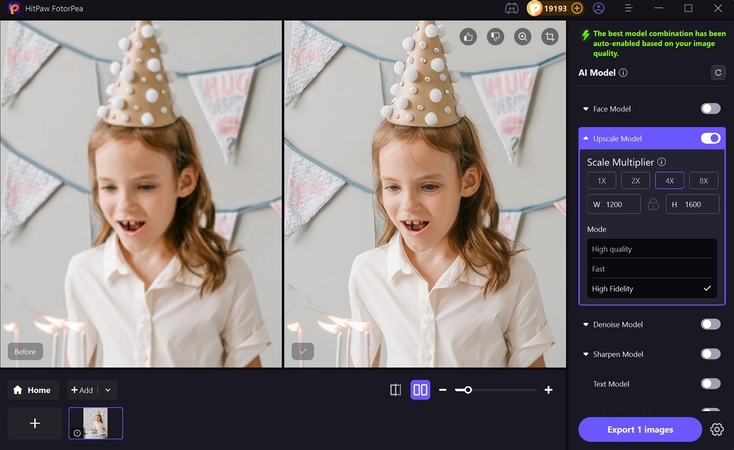Enable the Face Model toggle
The image size is (734, 450).
click(710, 108)
